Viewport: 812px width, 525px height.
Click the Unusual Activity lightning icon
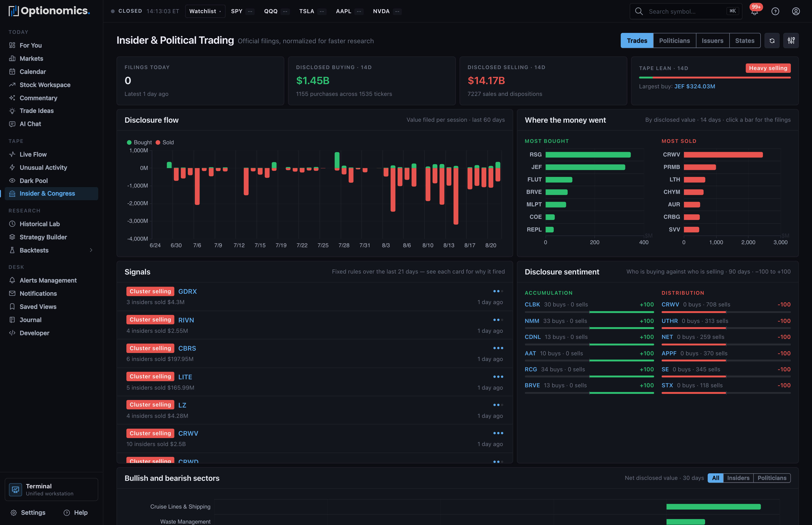(x=12, y=167)
